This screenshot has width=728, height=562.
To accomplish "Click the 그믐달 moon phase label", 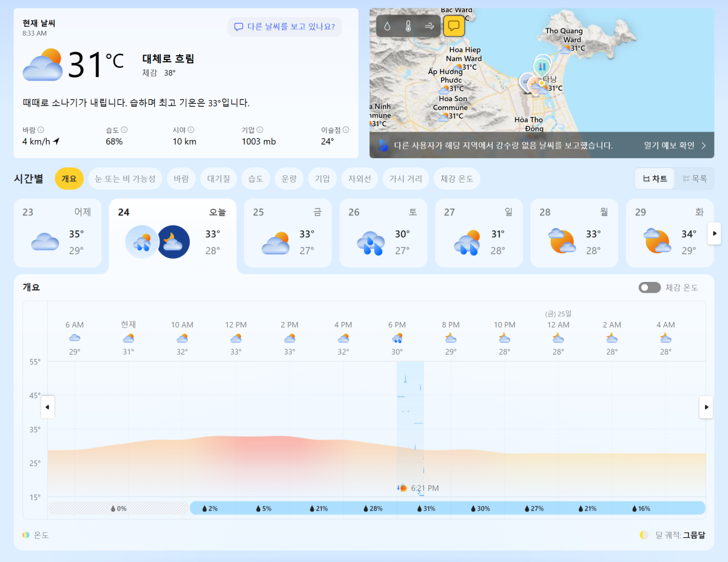I will (x=694, y=535).
